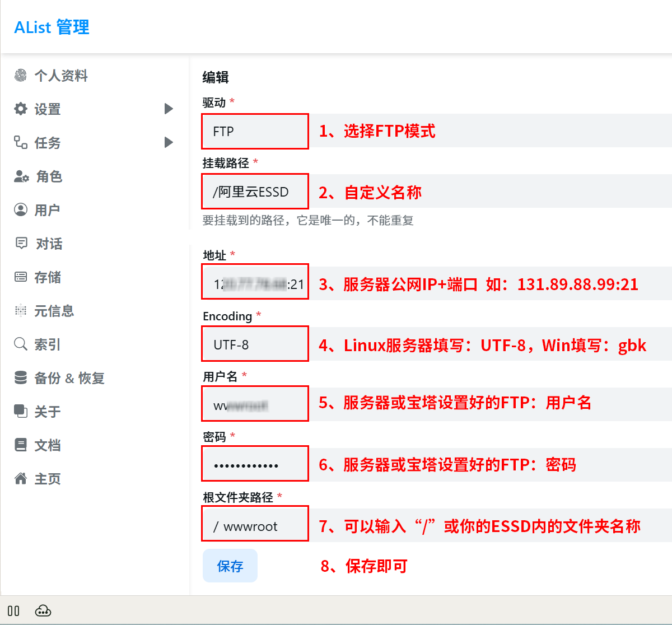
Task: Click the 存储 storage icon in sidebar
Action: [21, 277]
